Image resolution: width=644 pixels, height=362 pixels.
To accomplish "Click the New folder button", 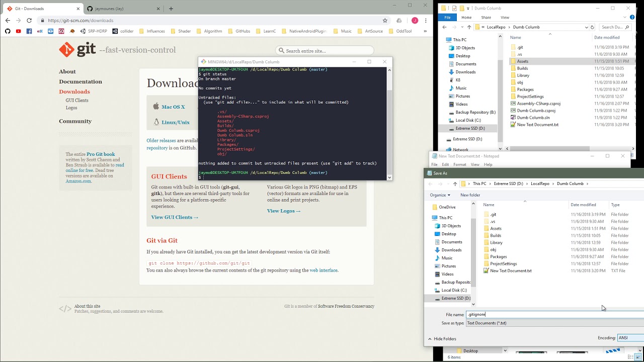I will 470,195.
